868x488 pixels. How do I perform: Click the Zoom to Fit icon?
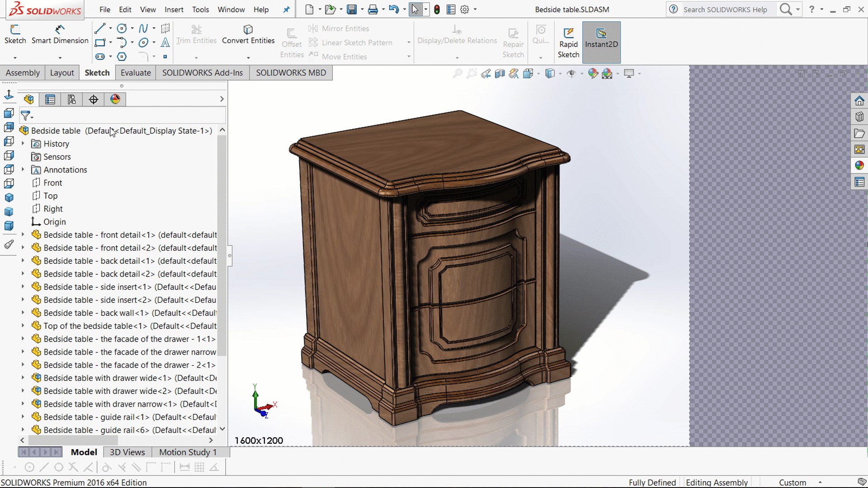(x=458, y=73)
